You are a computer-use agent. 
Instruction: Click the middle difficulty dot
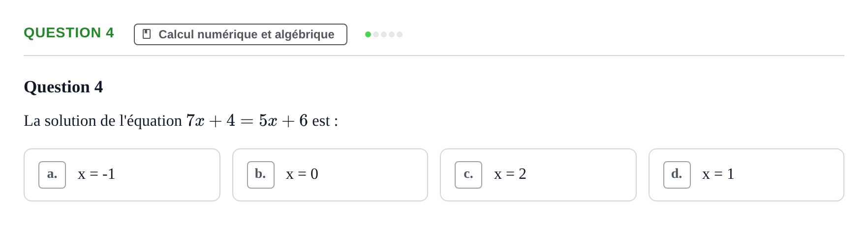tap(384, 34)
